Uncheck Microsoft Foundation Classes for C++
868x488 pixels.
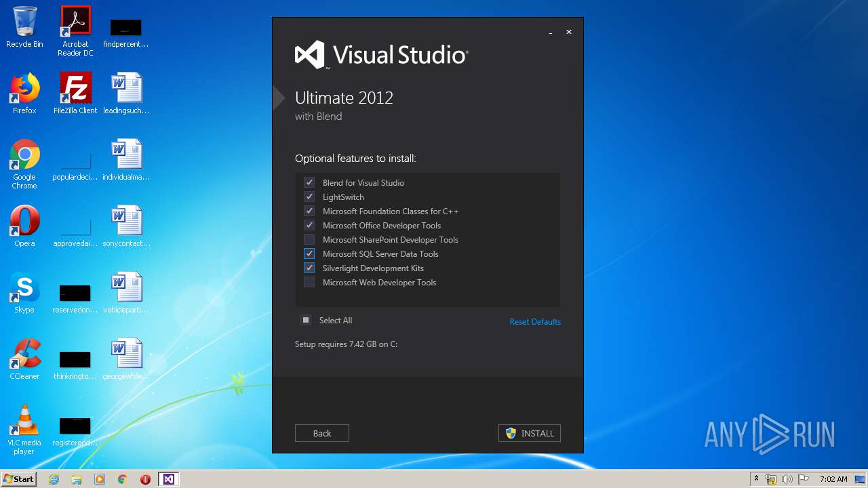pos(309,211)
